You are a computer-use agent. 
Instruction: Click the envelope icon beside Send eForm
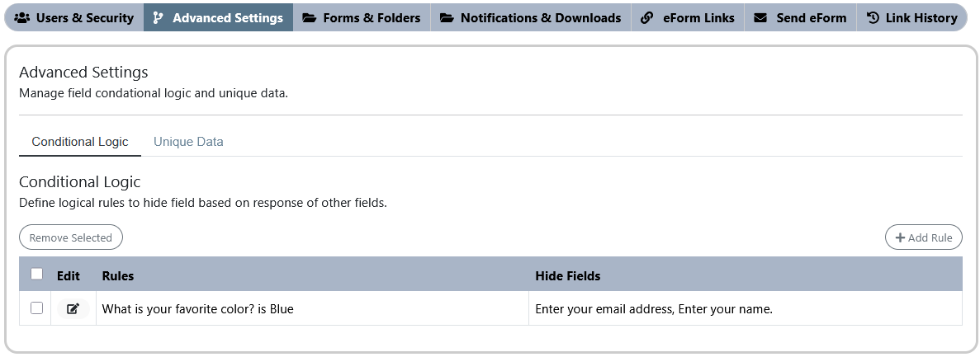click(x=760, y=18)
